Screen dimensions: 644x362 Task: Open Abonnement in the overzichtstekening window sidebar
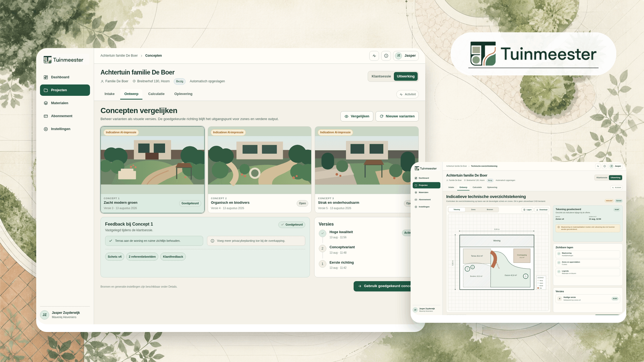point(426,200)
